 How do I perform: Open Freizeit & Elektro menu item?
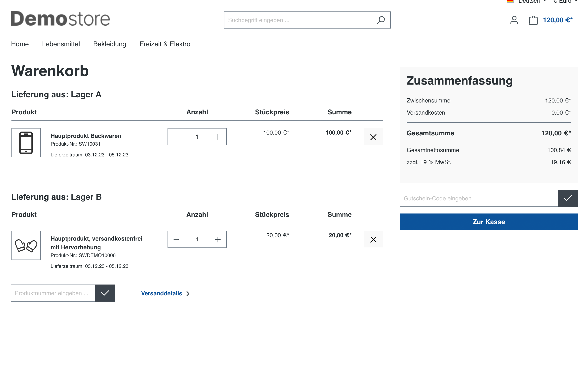tap(165, 44)
